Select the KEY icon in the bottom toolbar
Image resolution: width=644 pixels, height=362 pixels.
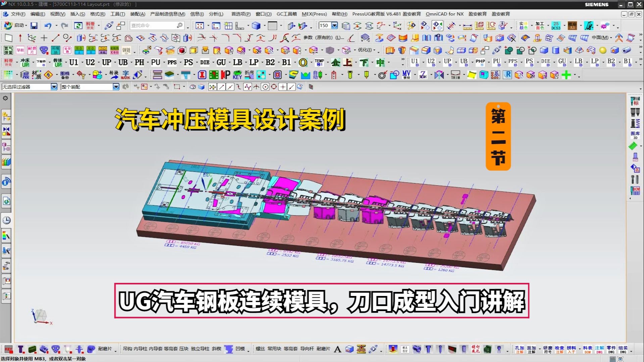point(8,350)
